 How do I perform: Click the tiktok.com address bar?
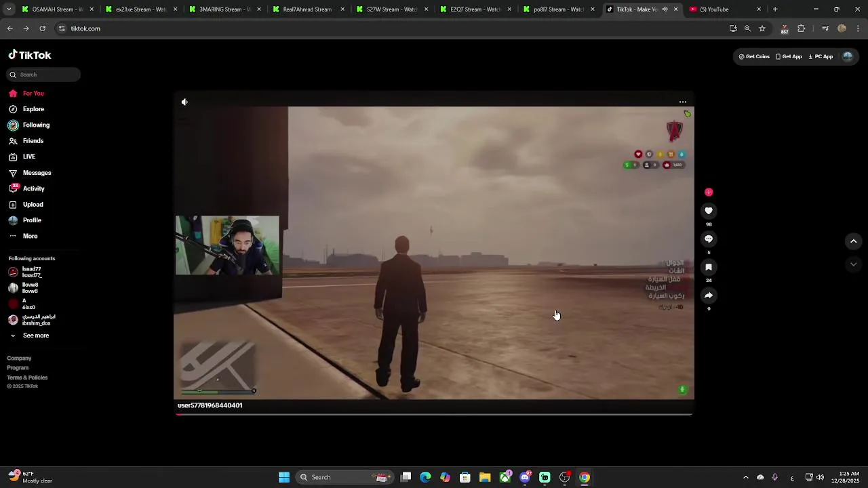click(390, 28)
